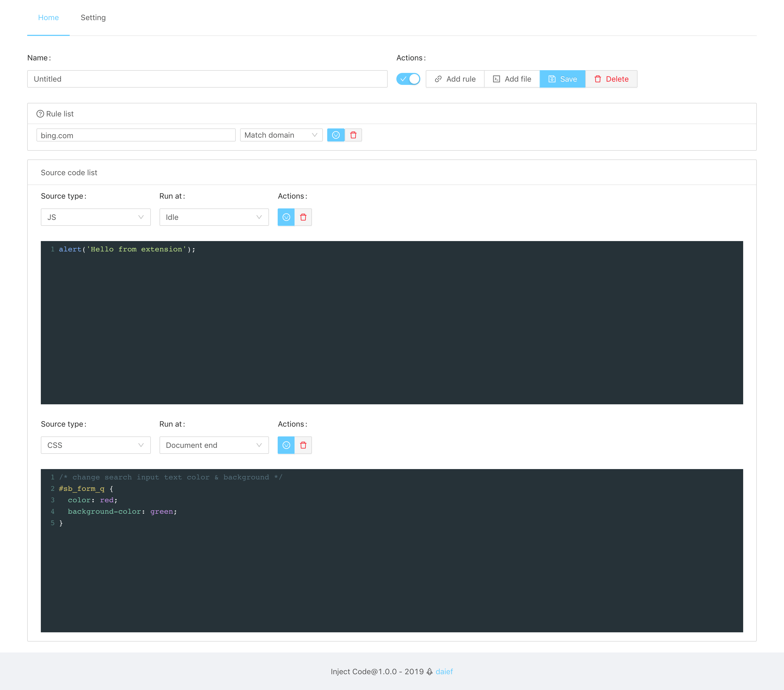Click the bell icon in the footer

[x=430, y=671]
